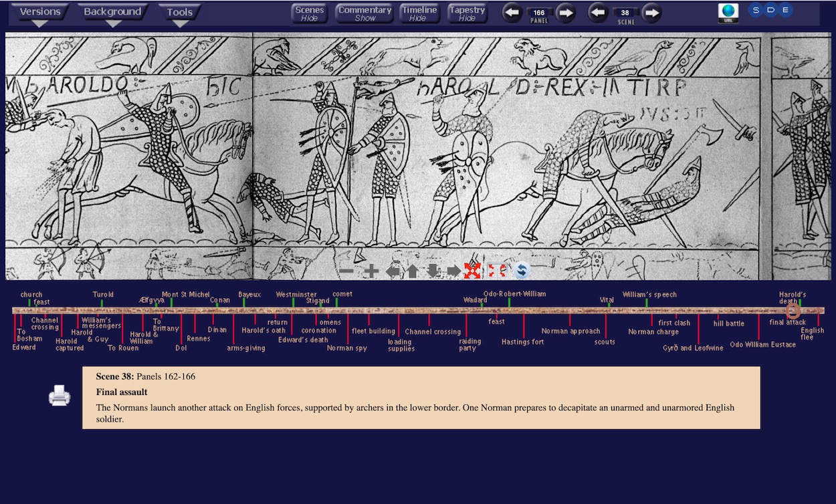Select the 'hill battle' scene link

pyautogui.click(x=729, y=324)
